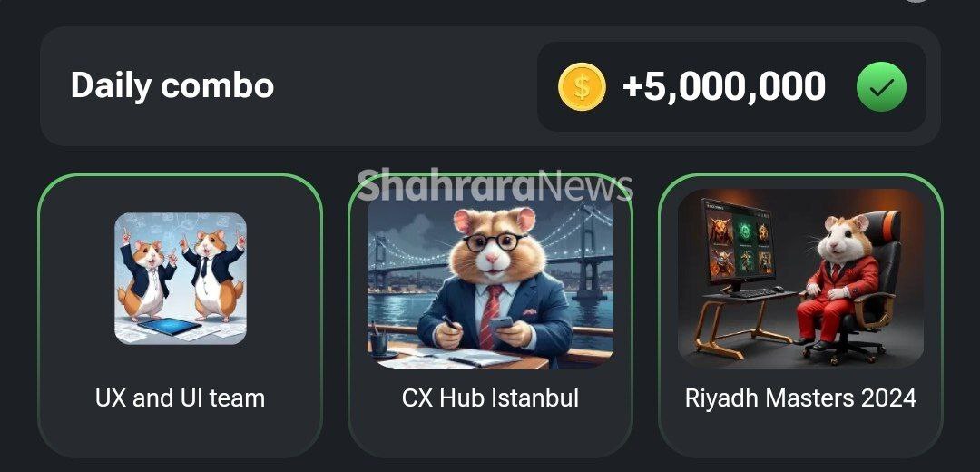Click the hamster's glasses in Istanbul card

pyautogui.click(x=494, y=242)
